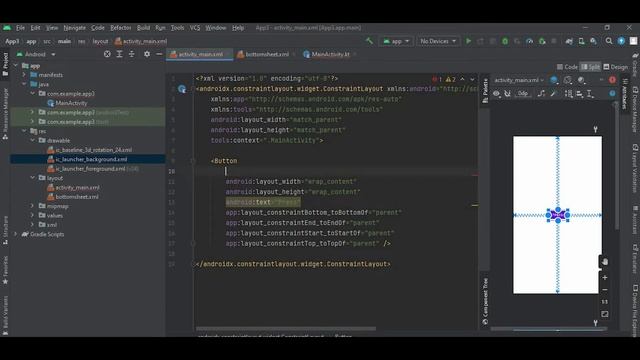Expand the values folder

[x=33, y=216]
